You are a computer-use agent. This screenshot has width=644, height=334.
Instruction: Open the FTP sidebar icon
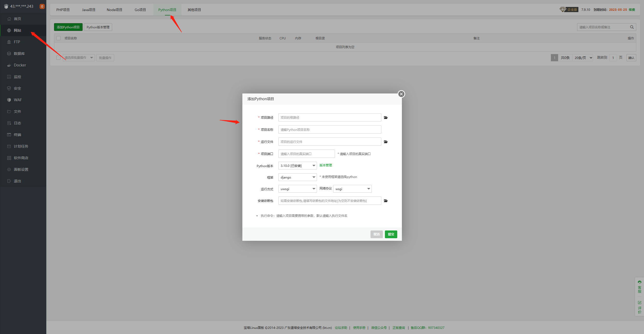pos(9,42)
